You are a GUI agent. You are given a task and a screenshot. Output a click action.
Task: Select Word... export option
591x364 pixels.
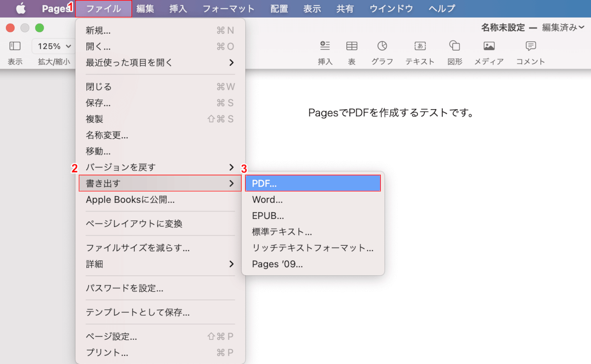coord(313,200)
